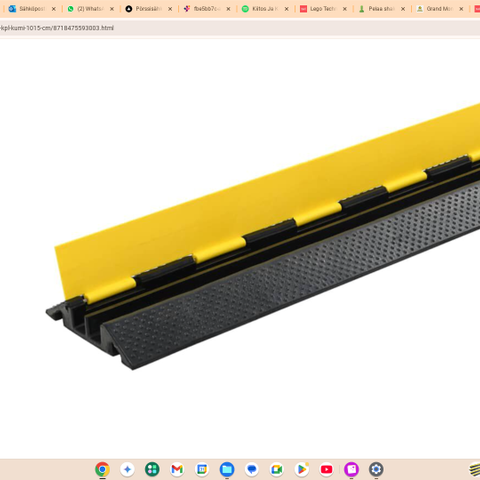This screenshot has width=480, height=480.
Task: Open the pink screenshot app icon
Action: [351, 469]
